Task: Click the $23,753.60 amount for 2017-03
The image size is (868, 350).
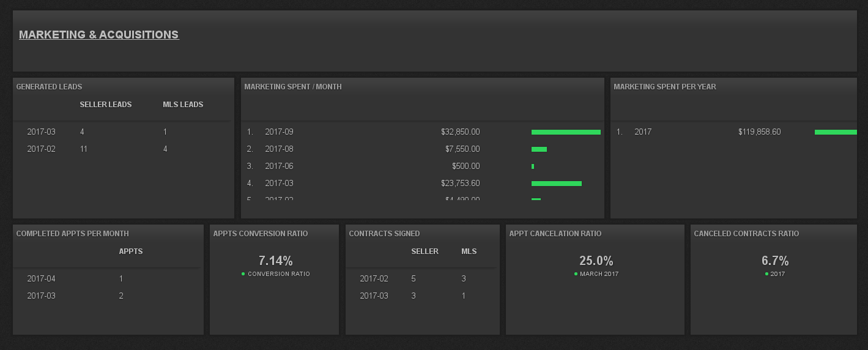Action: tap(460, 184)
